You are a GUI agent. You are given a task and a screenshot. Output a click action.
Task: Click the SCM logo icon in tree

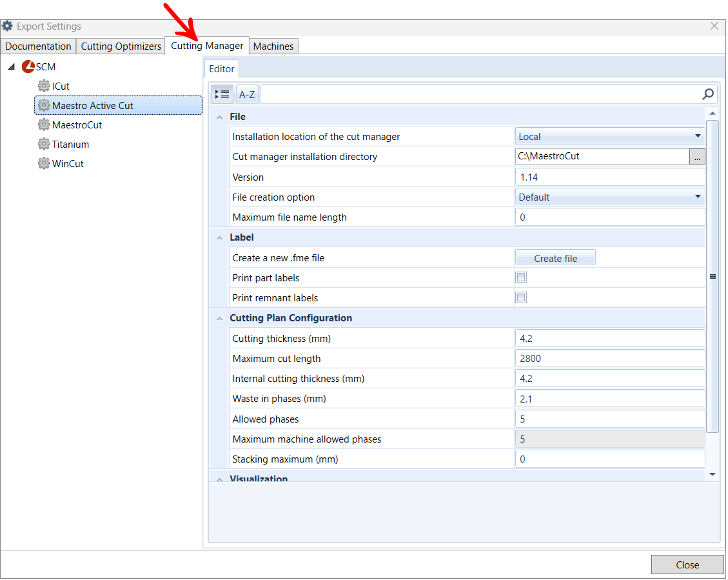pyautogui.click(x=28, y=66)
